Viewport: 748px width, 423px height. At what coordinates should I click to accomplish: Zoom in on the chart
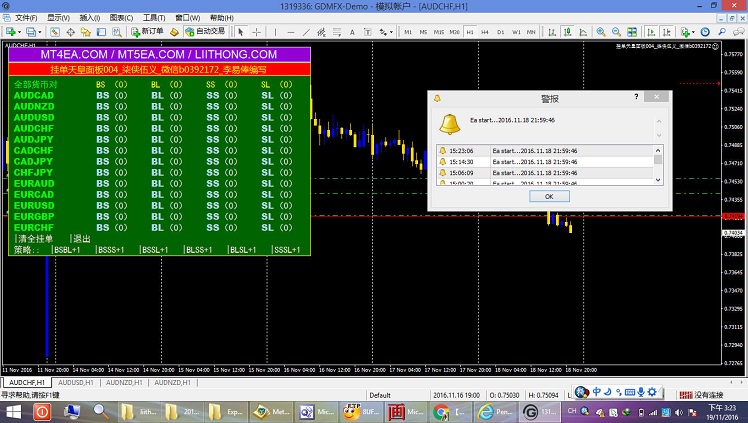[x=601, y=31]
